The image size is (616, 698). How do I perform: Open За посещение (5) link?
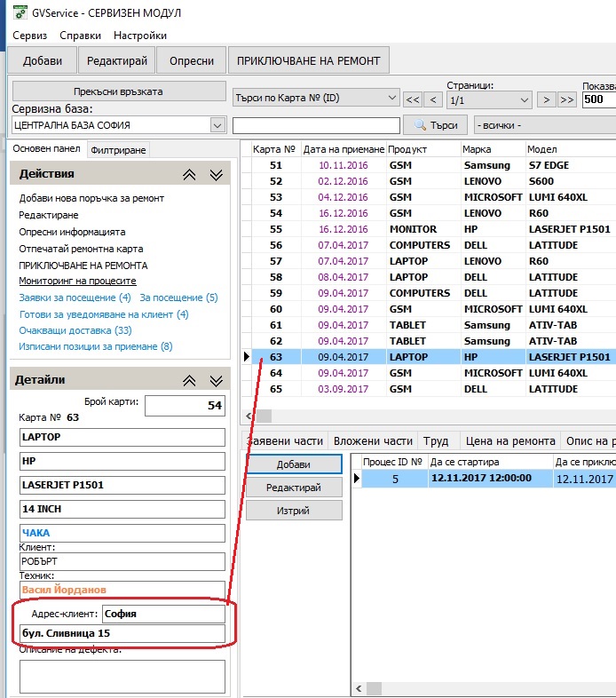click(x=179, y=297)
